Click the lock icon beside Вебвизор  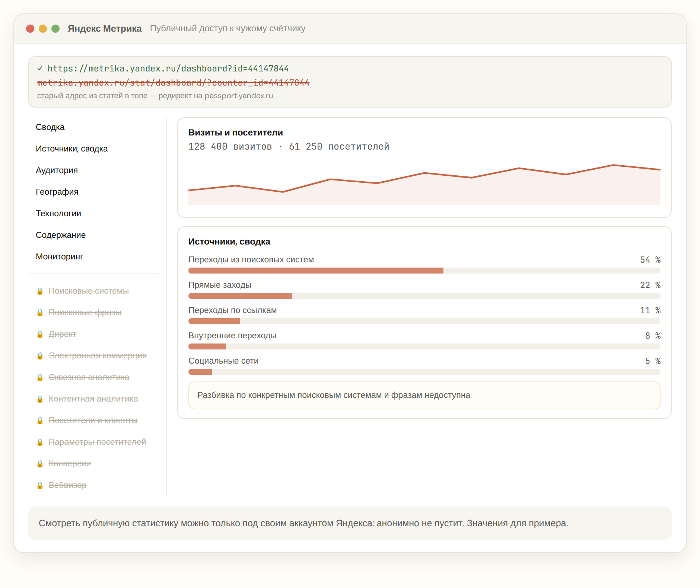(40, 485)
